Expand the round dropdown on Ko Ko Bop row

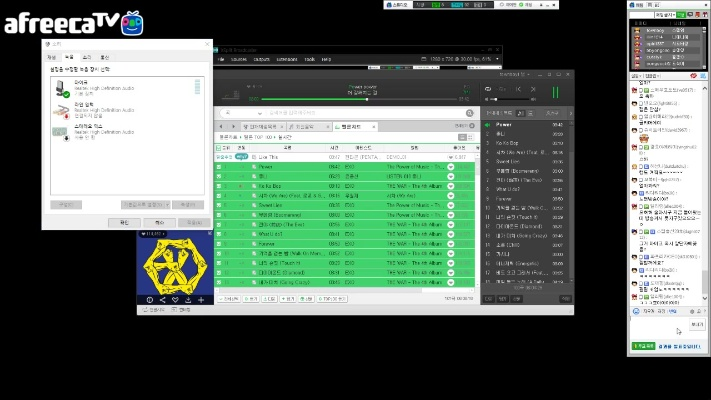(451, 186)
